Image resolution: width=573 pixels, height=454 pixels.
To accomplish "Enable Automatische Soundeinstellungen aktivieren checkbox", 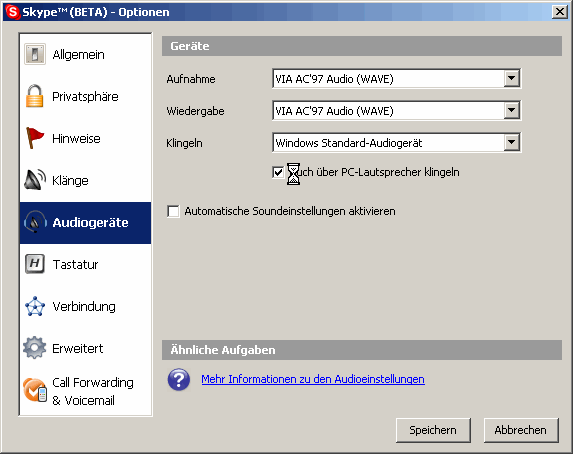I will (173, 211).
